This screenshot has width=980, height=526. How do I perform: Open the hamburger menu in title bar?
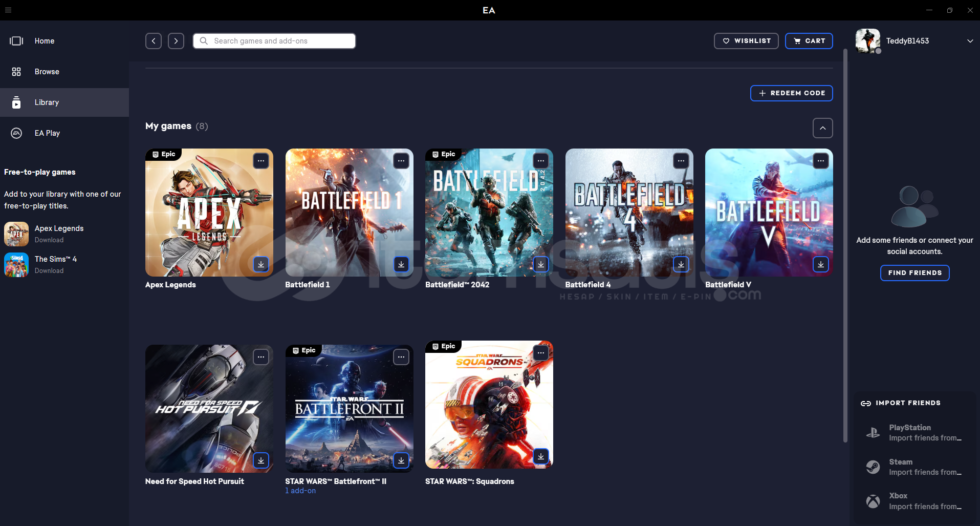[8, 10]
